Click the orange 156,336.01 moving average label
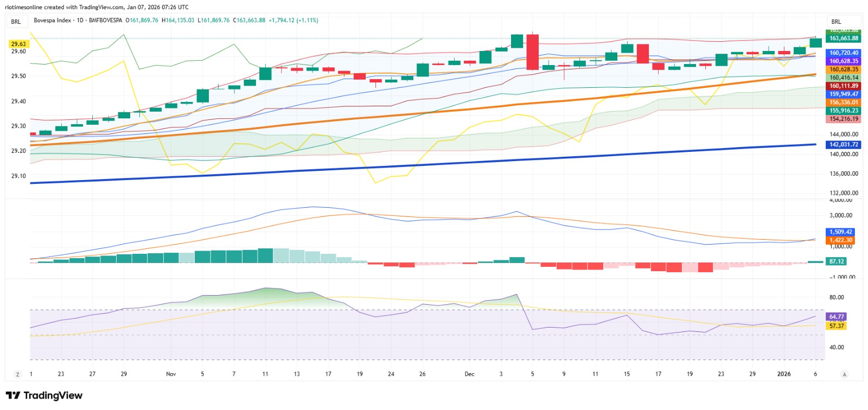Screen dimensions: 868x410 (x=844, y=102)
